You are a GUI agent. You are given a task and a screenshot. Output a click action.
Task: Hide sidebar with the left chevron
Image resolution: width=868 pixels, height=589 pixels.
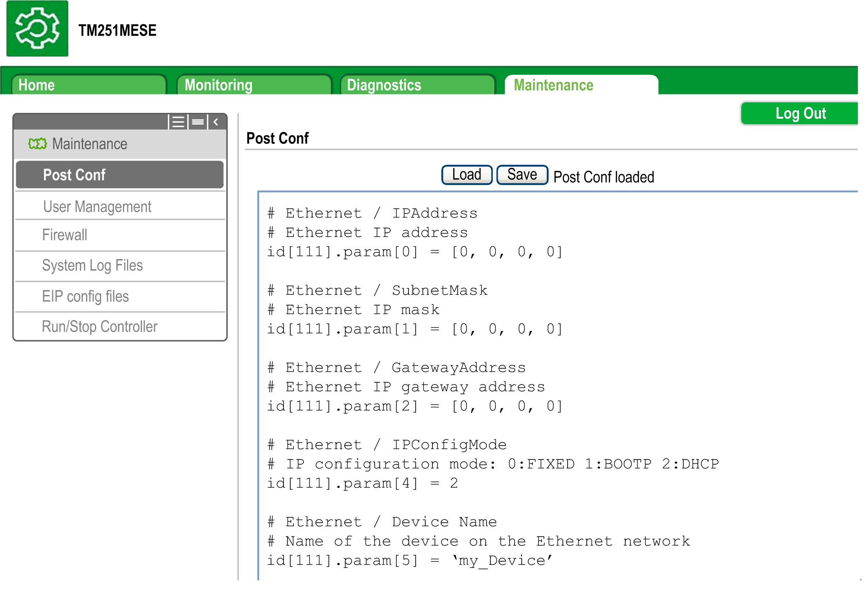(x=216, y=122)
